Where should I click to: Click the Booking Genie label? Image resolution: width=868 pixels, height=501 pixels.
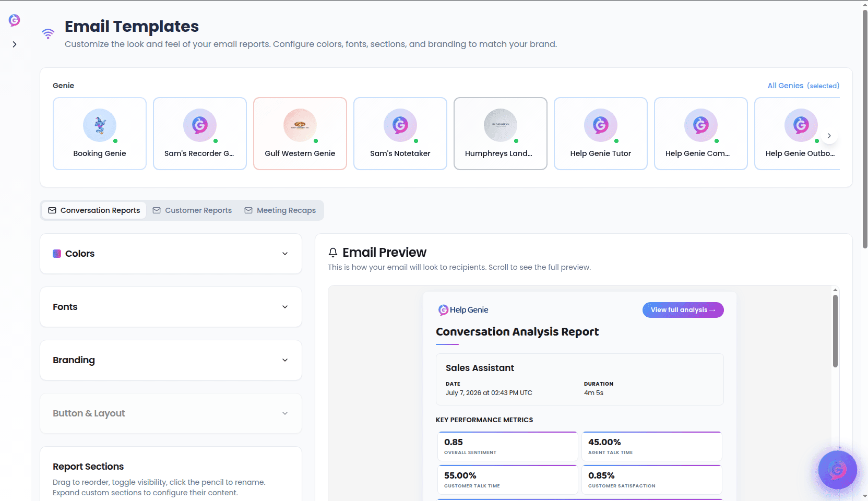click(x=100, y=153)
